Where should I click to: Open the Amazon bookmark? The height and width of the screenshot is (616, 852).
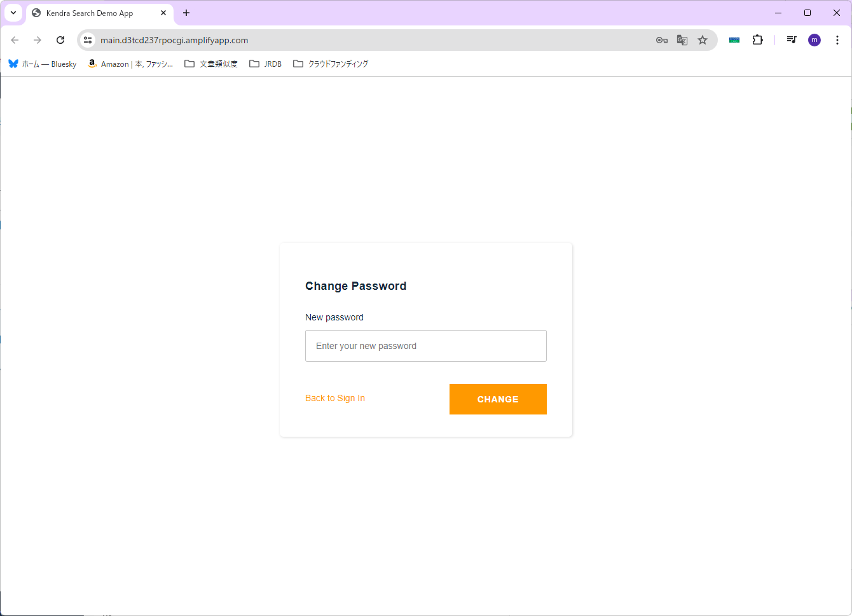(x=130, y=64)
